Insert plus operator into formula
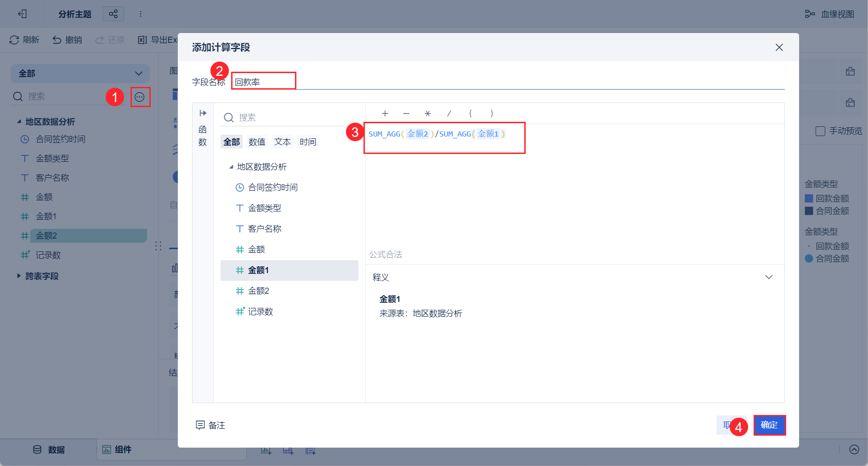 point(385,114)
